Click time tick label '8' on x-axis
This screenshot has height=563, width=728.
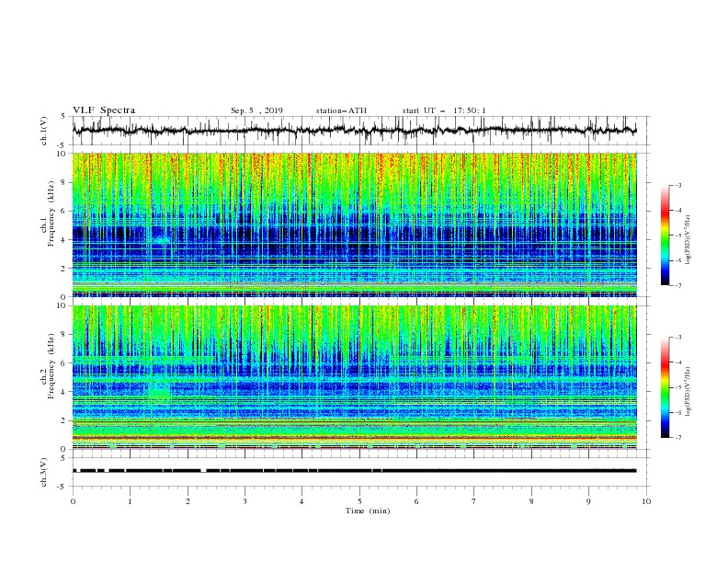pos(531,501)
